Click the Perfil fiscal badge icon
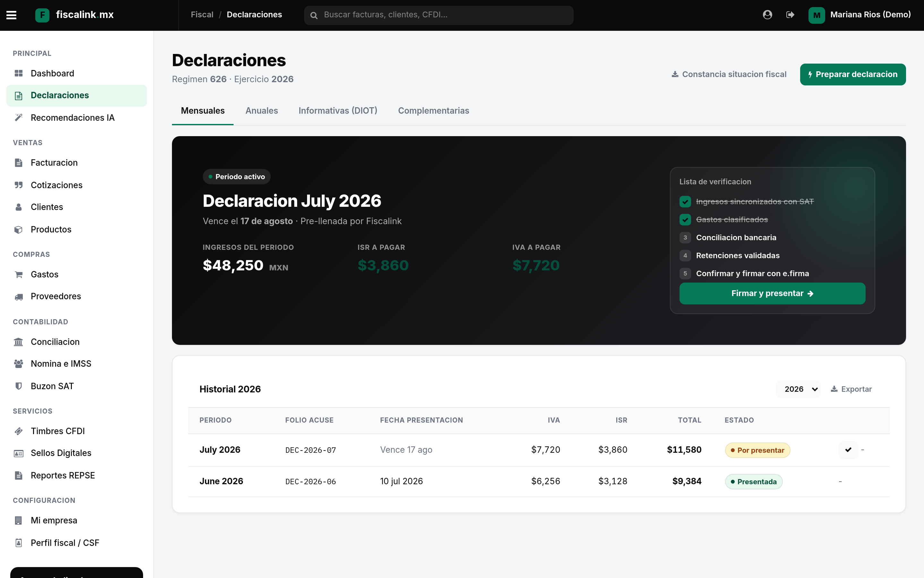 click(x=18, y=543)
